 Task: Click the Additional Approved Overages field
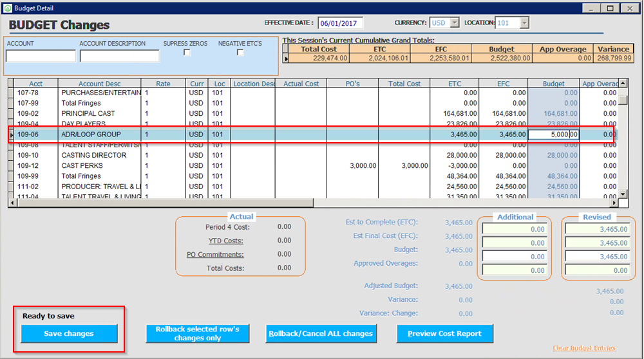point(515,270)
